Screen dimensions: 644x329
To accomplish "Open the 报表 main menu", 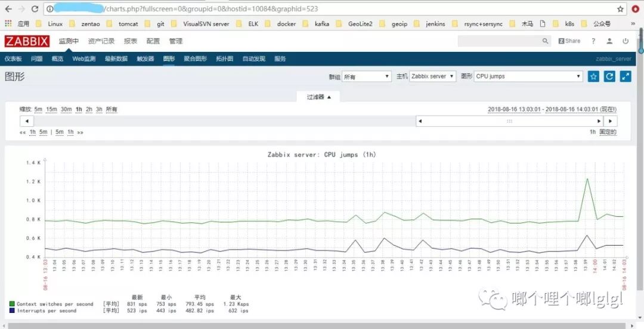I will 130,41.
